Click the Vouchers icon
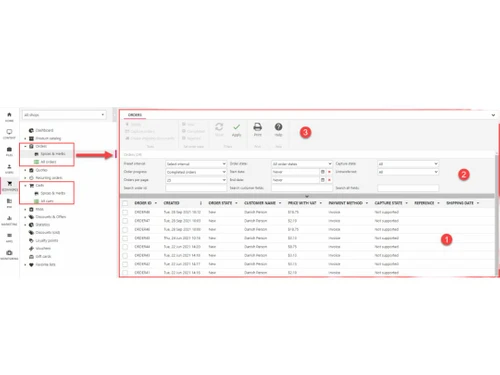 (31, 248)
